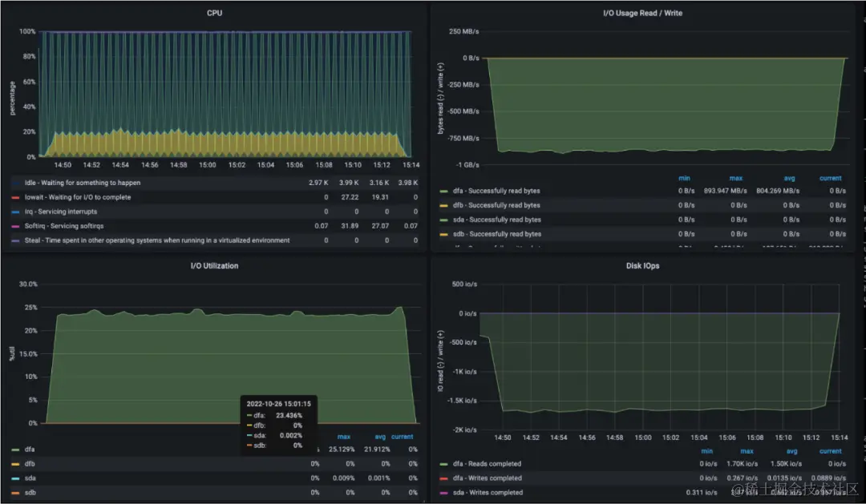
Task: Sort I/O Usage legend by avg column
Action: (789, 179)
